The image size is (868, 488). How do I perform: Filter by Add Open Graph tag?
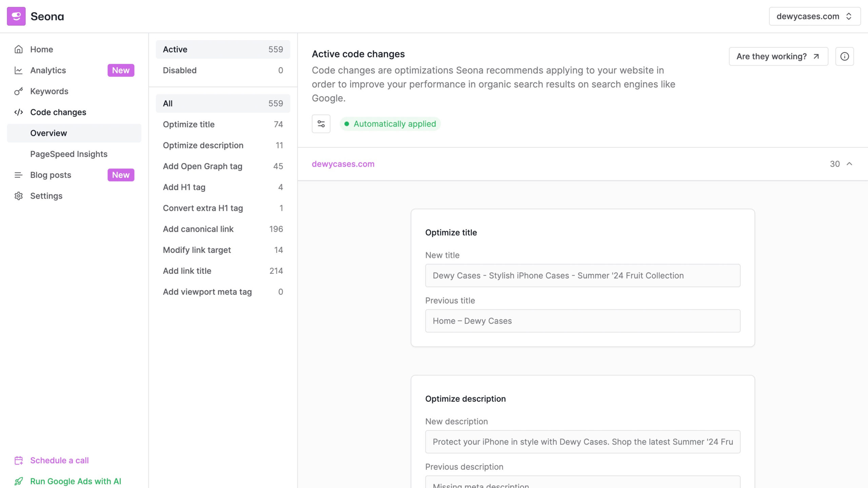[x=223, y=166]
